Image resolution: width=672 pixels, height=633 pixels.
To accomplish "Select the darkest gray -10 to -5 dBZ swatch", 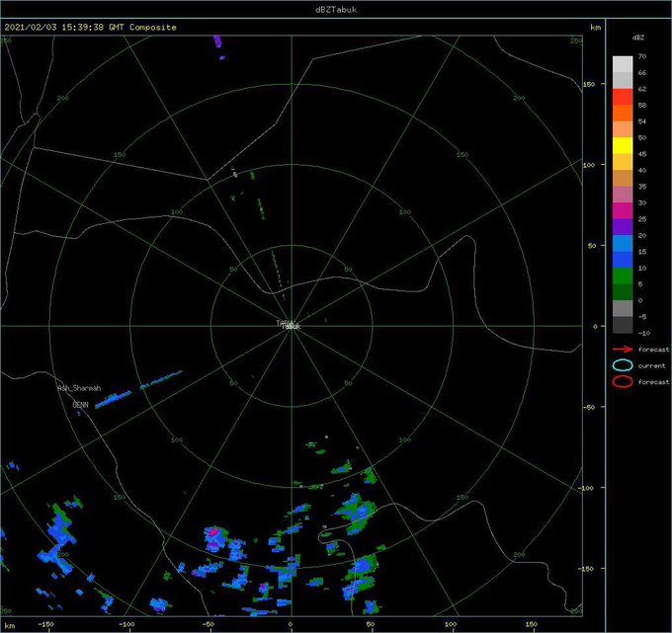I will click(x=623, y=325).
